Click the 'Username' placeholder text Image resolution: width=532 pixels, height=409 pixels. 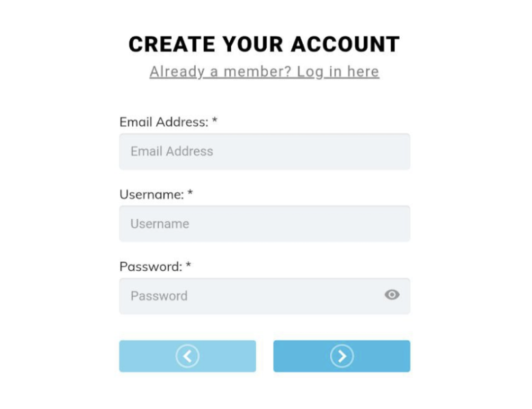(160, 224)
